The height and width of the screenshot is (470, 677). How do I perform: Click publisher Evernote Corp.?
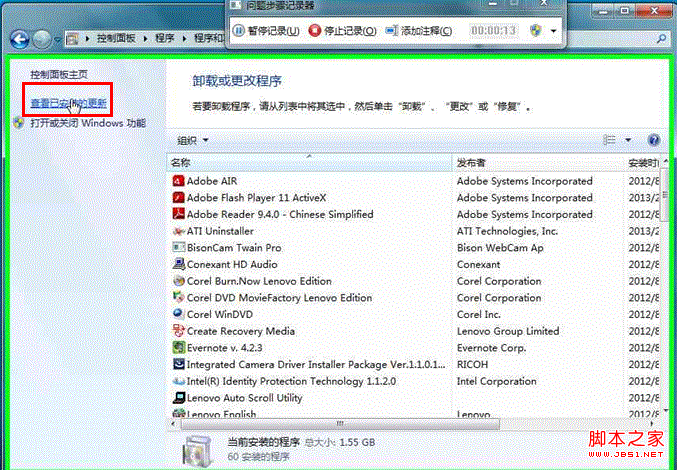tap(491, 348)
